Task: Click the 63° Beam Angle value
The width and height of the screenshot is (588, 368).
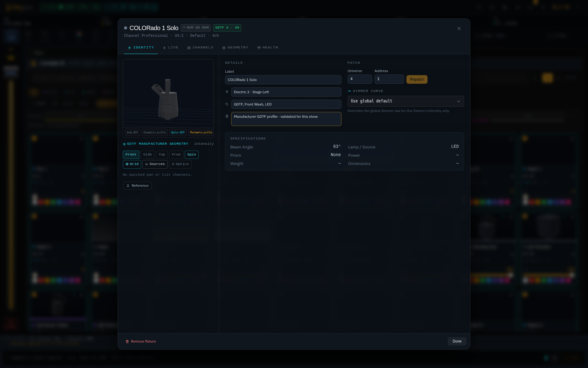Action: click(337, 147)
